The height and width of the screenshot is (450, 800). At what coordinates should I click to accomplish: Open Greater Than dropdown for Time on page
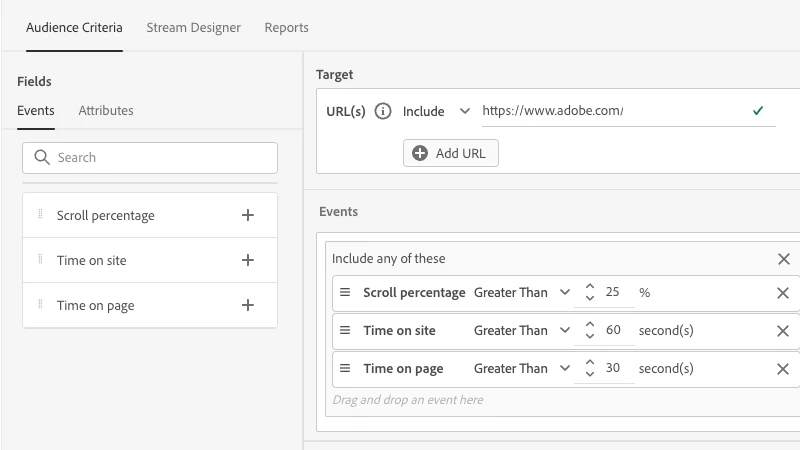tap(521, 368)
